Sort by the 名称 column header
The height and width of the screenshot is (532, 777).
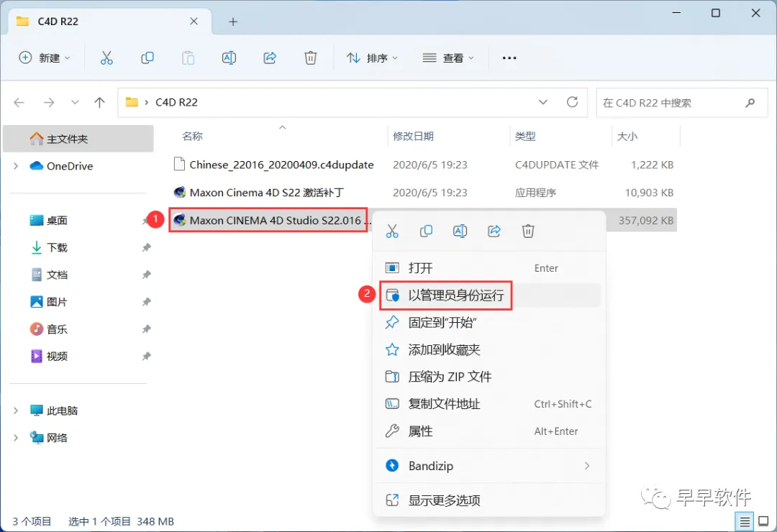pyautogui.click(x=192, y=136)
